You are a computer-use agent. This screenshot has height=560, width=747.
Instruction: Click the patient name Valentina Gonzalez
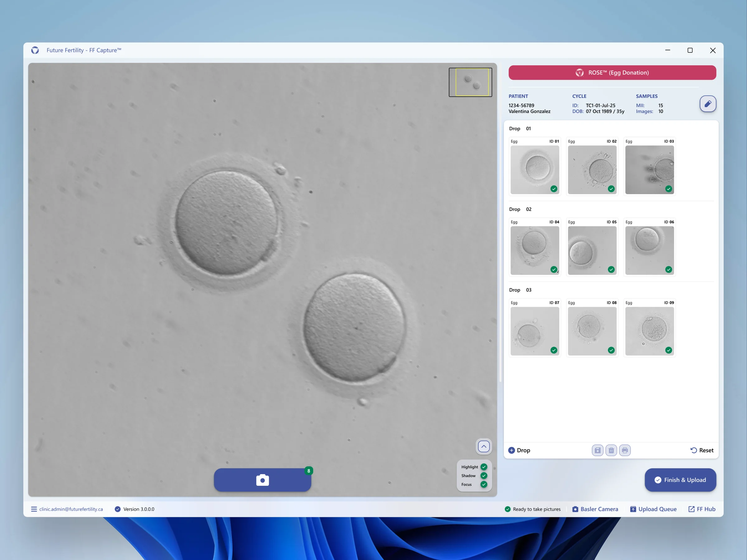(529, 111)
